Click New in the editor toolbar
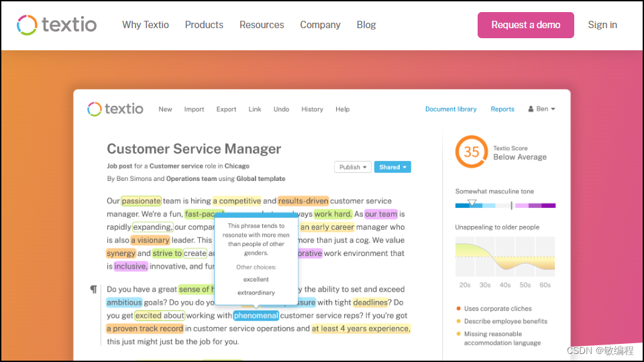This screenshot has height=362, width=644. pos(165,109)
